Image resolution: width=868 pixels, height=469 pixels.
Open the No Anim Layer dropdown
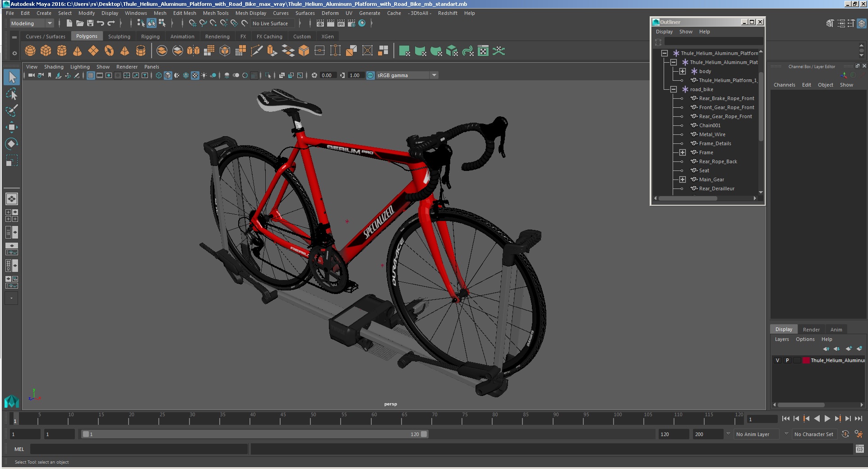[x=757, y=434]
